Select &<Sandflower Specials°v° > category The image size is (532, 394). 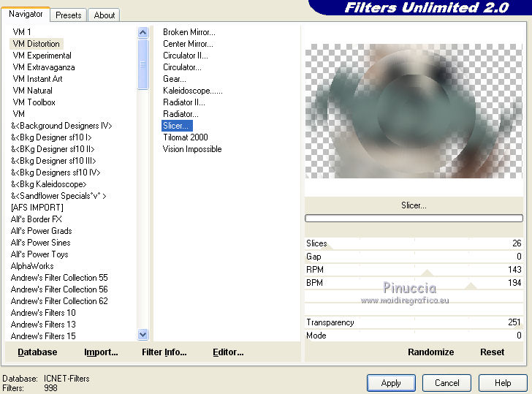tap(58, 196)
